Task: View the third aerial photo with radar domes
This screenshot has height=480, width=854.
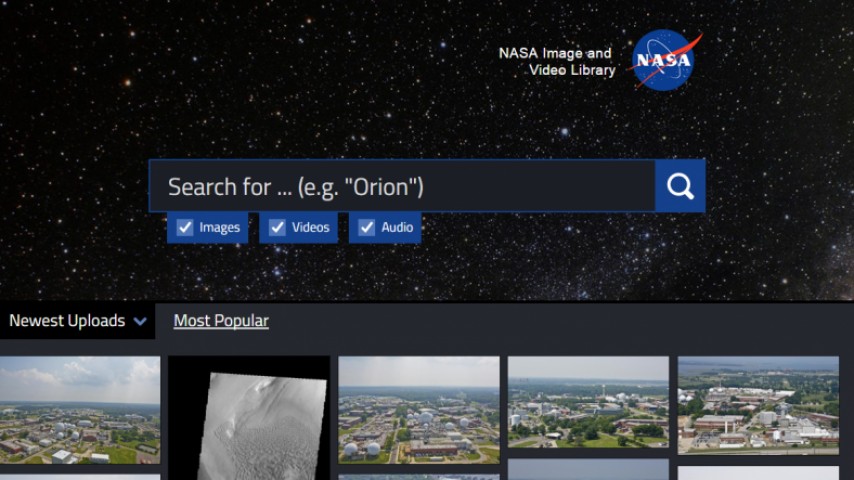Action: coord(419,410)
